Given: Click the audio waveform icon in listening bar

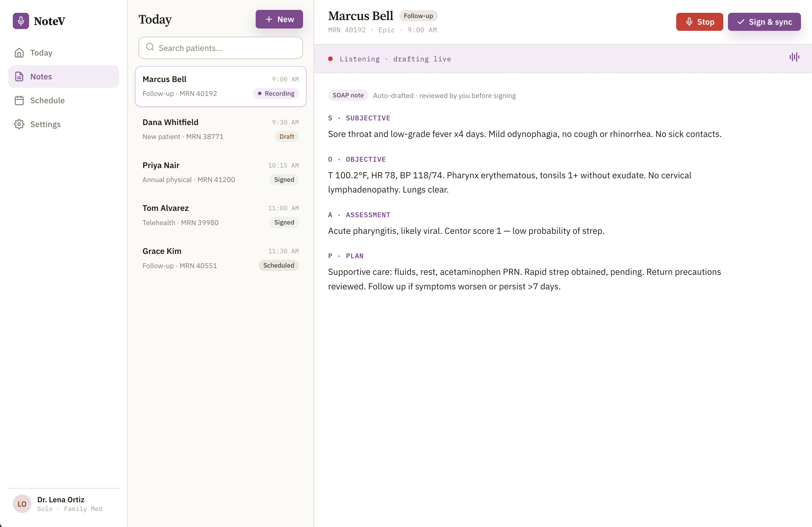Looking at the screenshot, I should [794, 57].
